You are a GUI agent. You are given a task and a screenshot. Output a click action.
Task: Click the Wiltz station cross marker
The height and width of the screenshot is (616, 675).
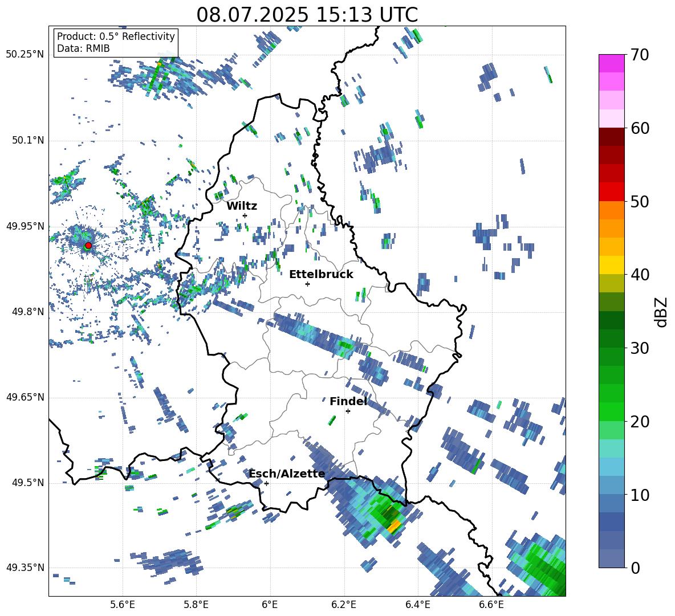[245, 215]
